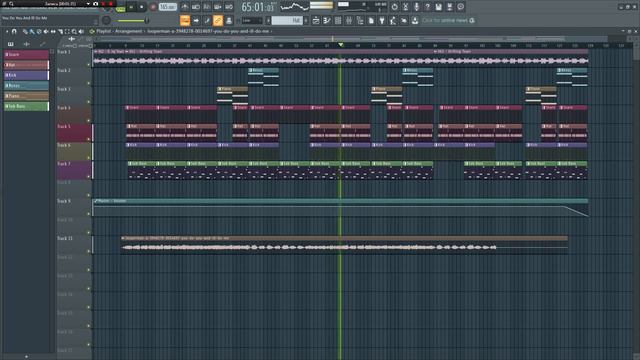Image resolution: width=640 pixels, height=360 pixels.
Task: Toggle wait-for-input-before-recording button
Action: 196,7
